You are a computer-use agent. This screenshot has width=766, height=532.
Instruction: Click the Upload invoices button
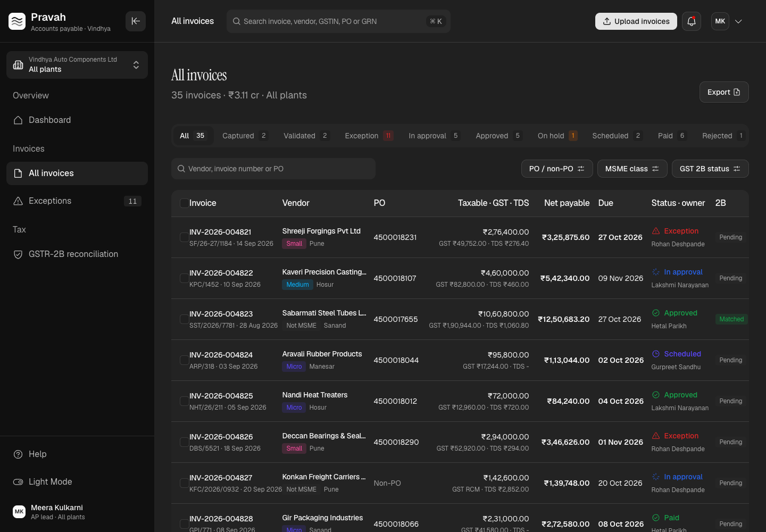tap(636, 21)
